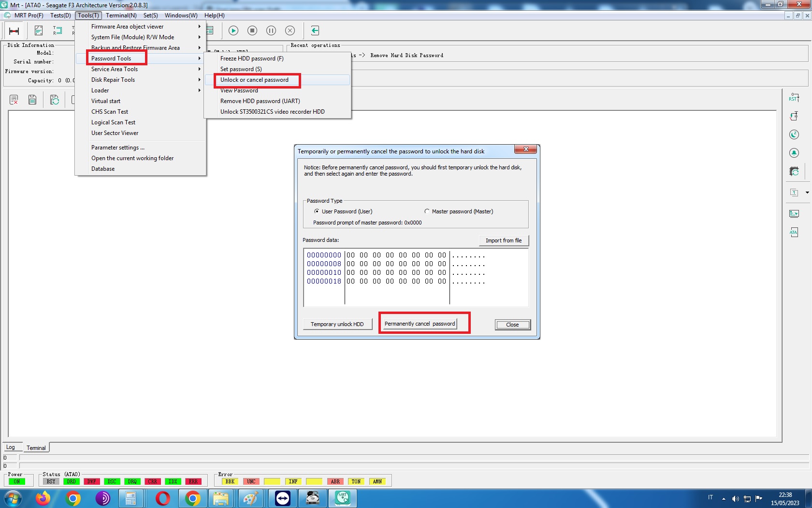Viewport: 812px width, 508px height.
Task: Click the ATA icon in the right sidebar
Action: (x=794, y=232)
